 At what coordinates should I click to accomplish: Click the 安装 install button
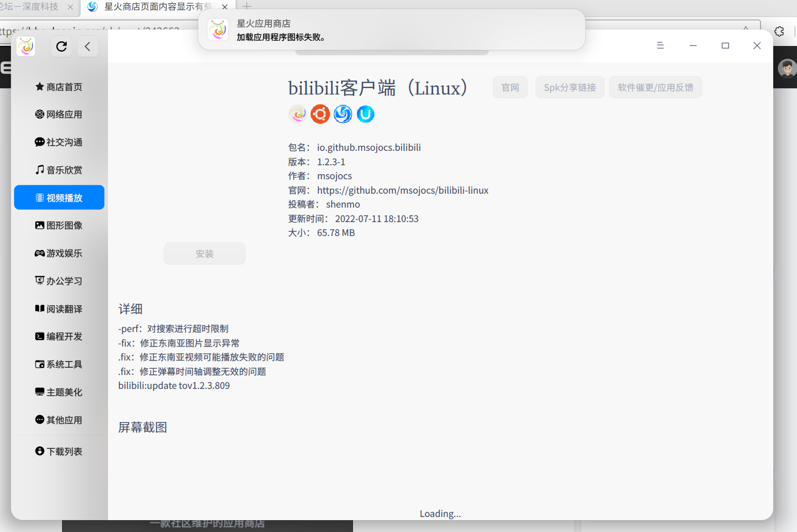pos(205,254)
